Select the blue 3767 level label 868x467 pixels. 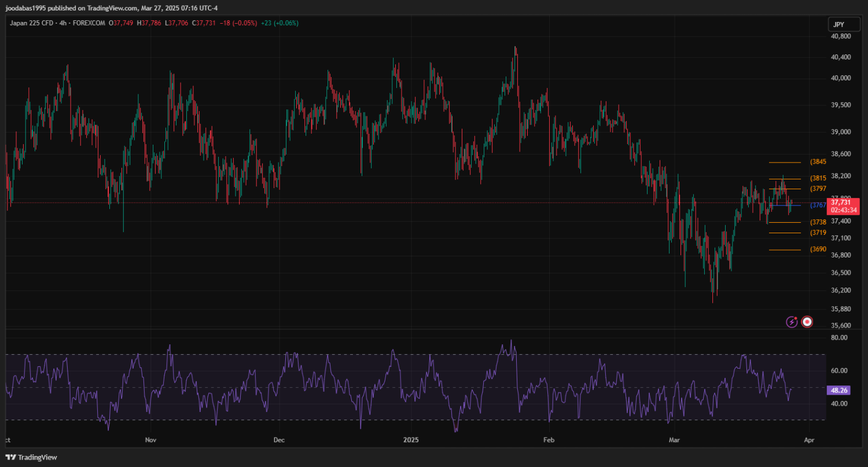pos(818,205)
